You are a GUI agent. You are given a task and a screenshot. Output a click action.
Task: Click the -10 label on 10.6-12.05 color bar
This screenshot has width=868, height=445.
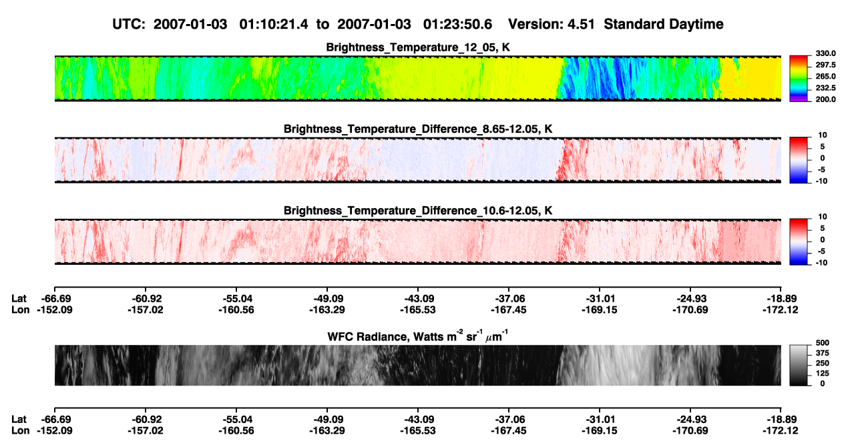822,263
